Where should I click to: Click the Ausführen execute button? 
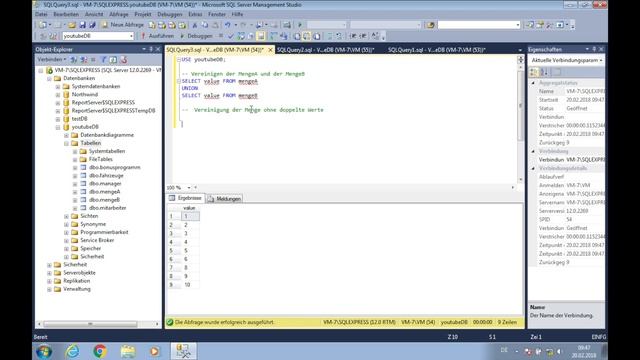[158, 36]
